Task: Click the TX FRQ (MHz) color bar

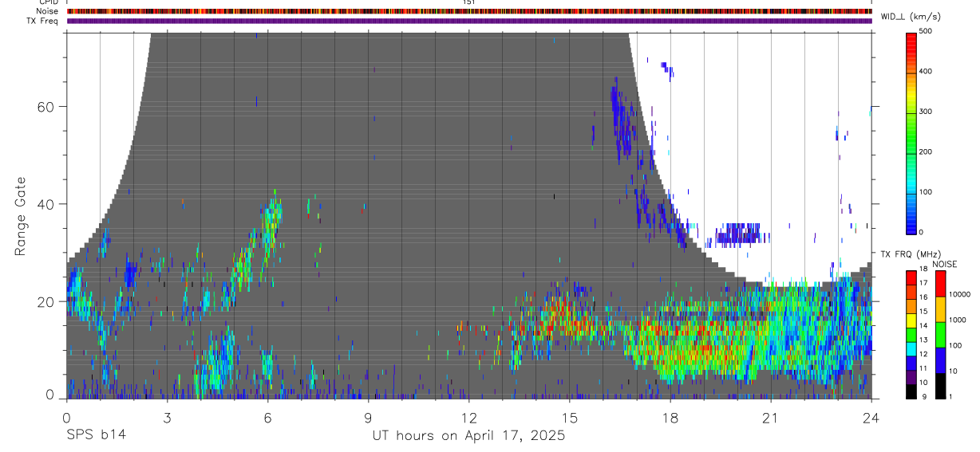Action: (911, 334)
